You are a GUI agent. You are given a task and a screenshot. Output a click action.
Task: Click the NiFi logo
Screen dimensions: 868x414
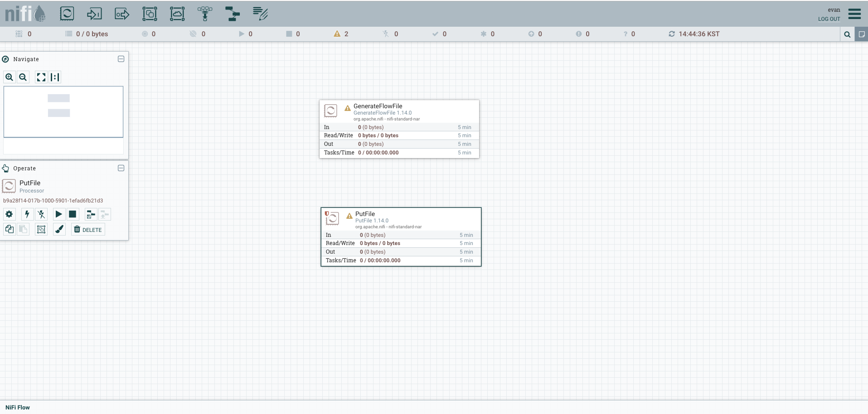25,14
